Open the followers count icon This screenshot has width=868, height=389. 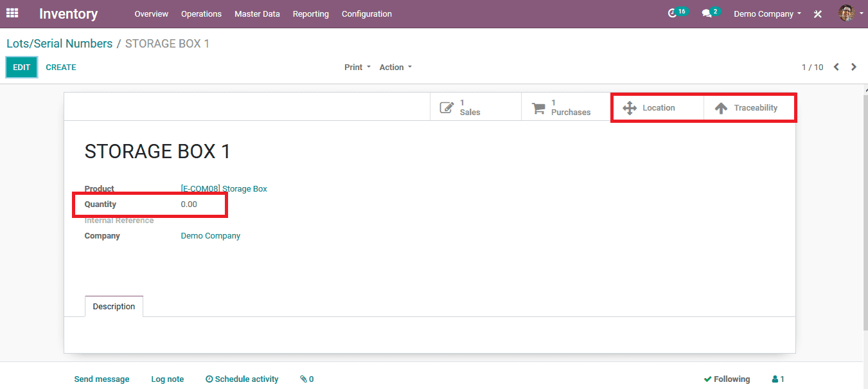(x=778, y=379)
